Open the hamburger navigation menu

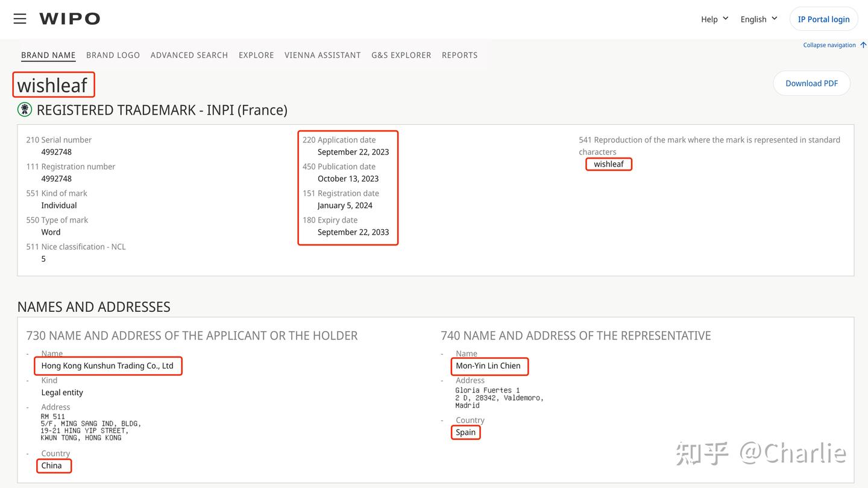[20, 19]
